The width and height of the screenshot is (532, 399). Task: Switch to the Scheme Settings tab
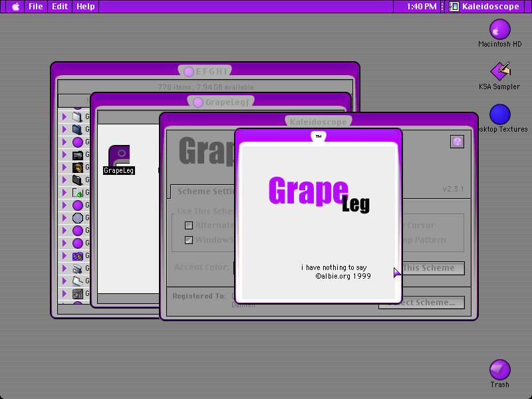pos(203,192)
